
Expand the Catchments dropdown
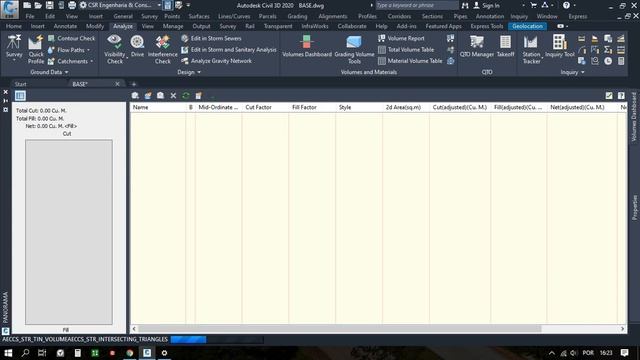click(x=92, y=61)
